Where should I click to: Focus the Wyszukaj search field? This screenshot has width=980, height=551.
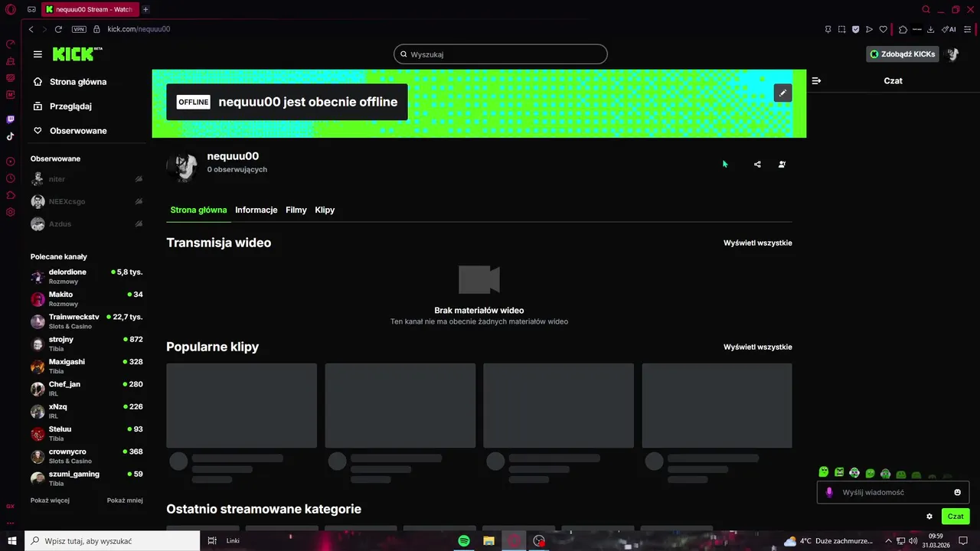tap(501, 54)
